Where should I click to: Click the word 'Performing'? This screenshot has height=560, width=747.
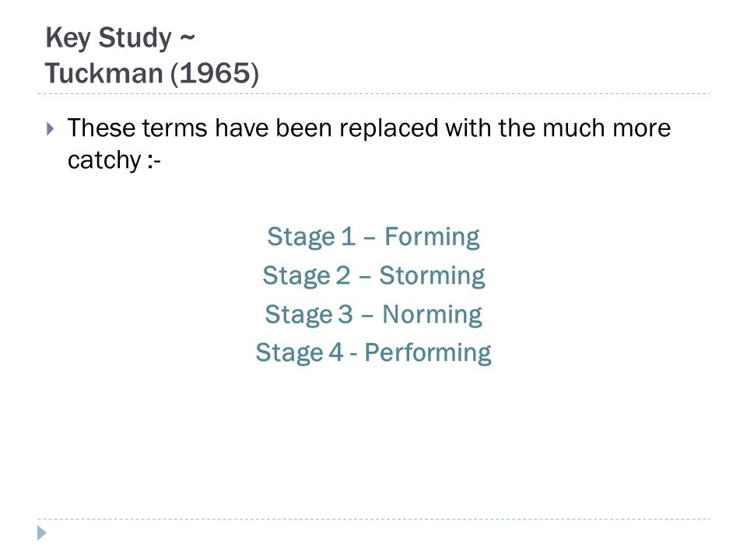(x=427, y=353)
